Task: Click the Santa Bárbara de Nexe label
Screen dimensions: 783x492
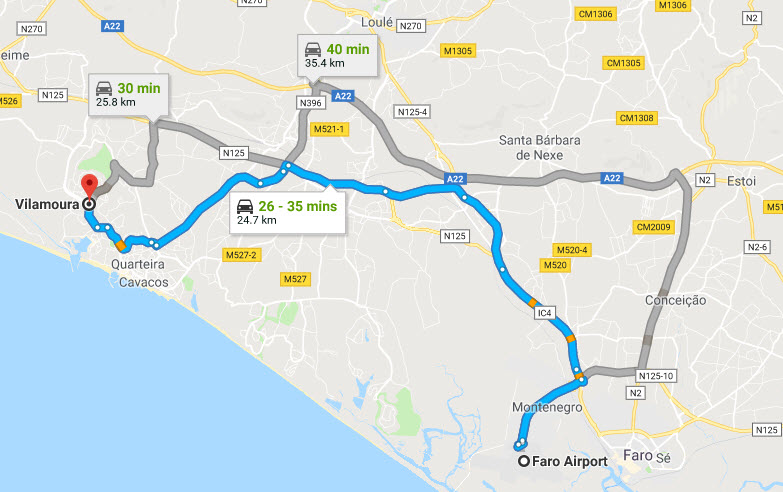Action: [539, 147]
